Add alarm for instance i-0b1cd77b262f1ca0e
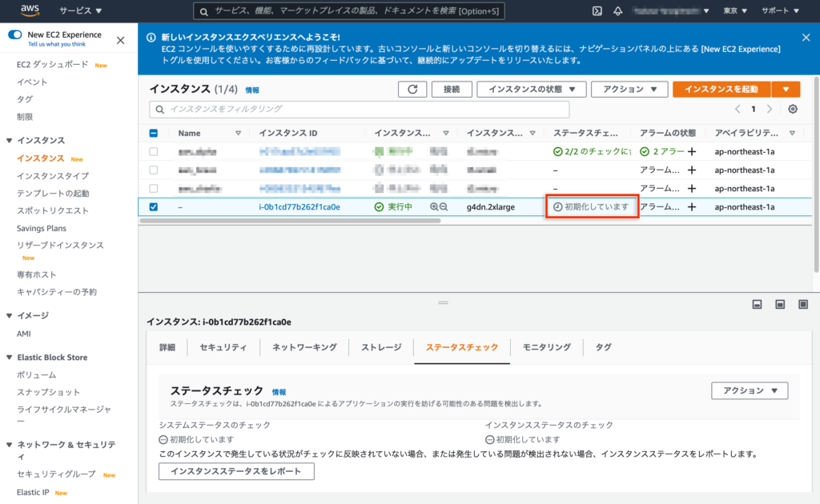 point(692,207)
